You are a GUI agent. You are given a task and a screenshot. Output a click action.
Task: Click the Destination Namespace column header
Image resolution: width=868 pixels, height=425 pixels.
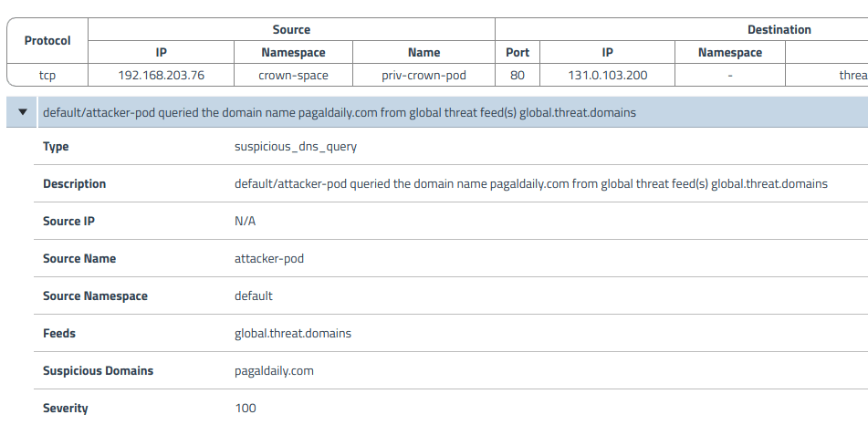(x=730, y=53)
